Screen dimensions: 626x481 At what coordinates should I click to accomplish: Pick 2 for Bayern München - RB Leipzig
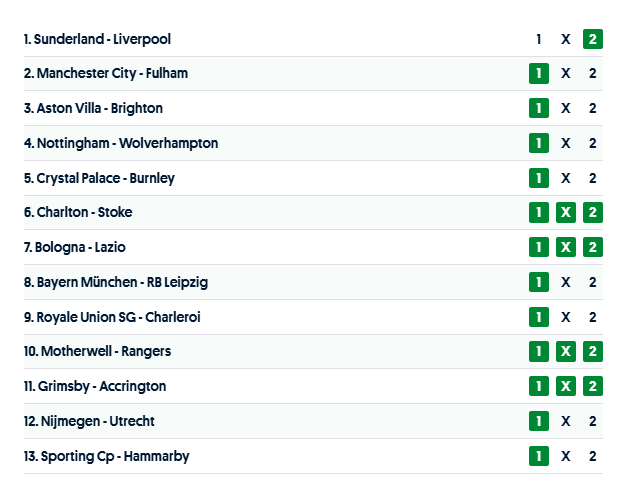592,282
